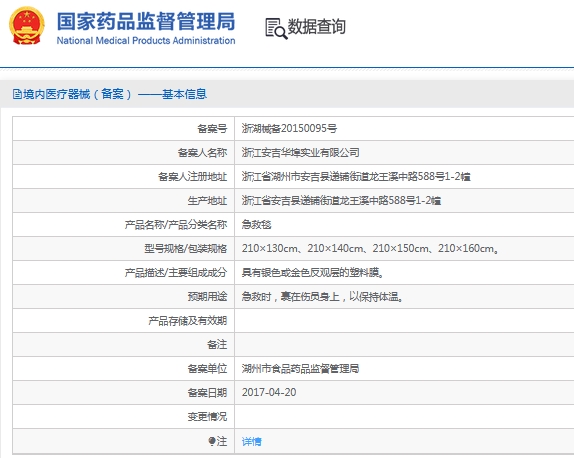Click the 备案号 row label
Screen dimensions: 574x458
coord(212,129)
